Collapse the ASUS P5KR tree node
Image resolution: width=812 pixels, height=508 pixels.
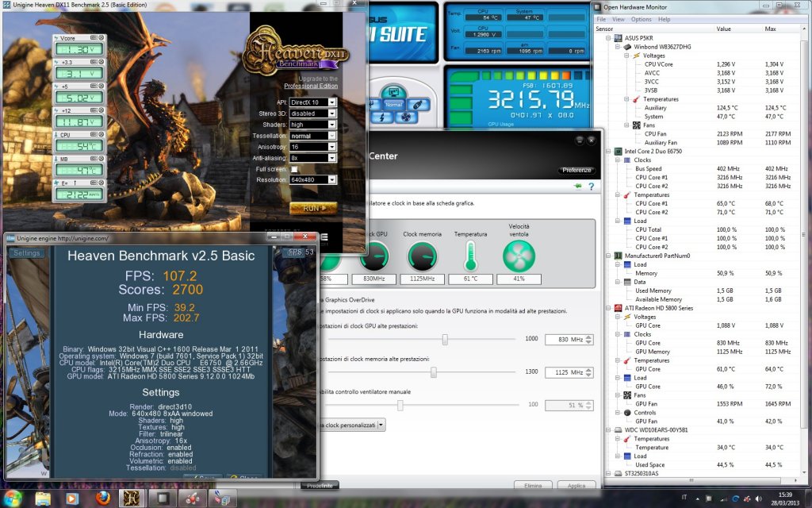(608, 38)
